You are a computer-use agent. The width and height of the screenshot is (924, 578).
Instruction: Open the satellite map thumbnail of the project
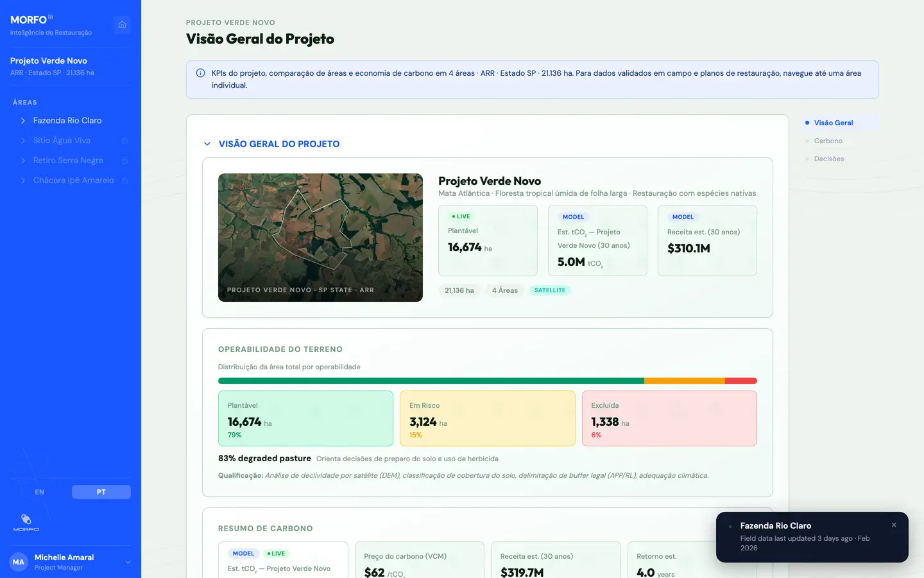[x=320, y=238]
